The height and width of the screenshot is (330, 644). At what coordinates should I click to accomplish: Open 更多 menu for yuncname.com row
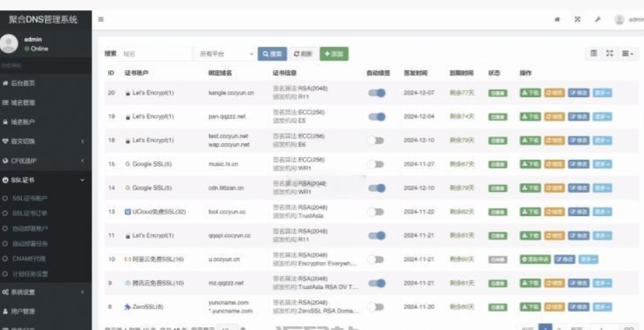coord(602,307)
